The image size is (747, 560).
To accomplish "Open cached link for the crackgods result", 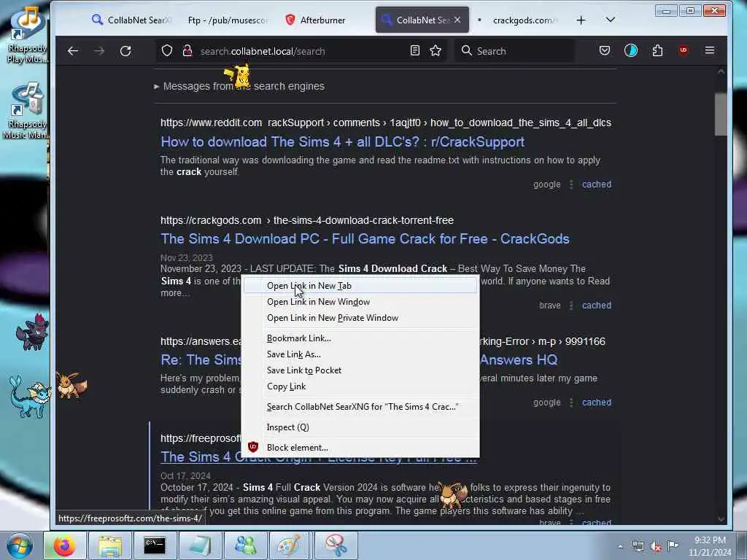I will (597, 306).
